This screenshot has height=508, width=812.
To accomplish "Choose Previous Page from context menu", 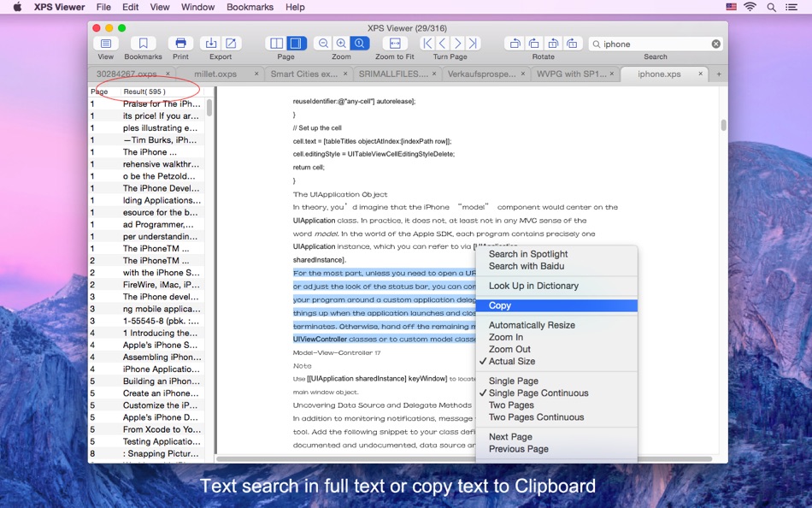I will [x=556, y=449].
